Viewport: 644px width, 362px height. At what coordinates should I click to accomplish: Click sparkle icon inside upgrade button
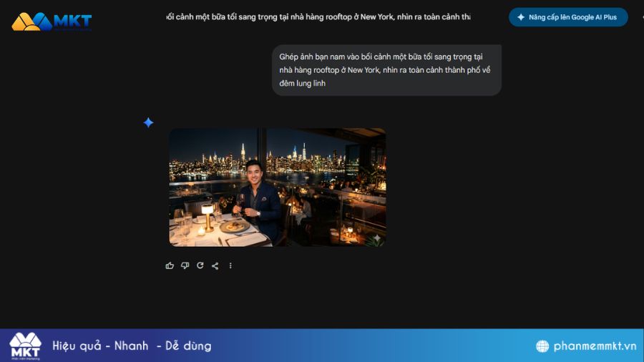[521, 17]
